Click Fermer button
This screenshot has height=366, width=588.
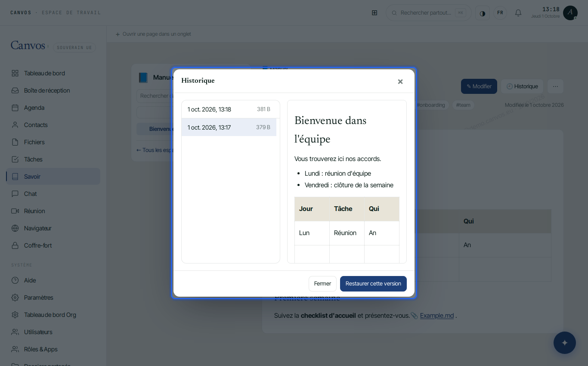click(x=322, y=284)
